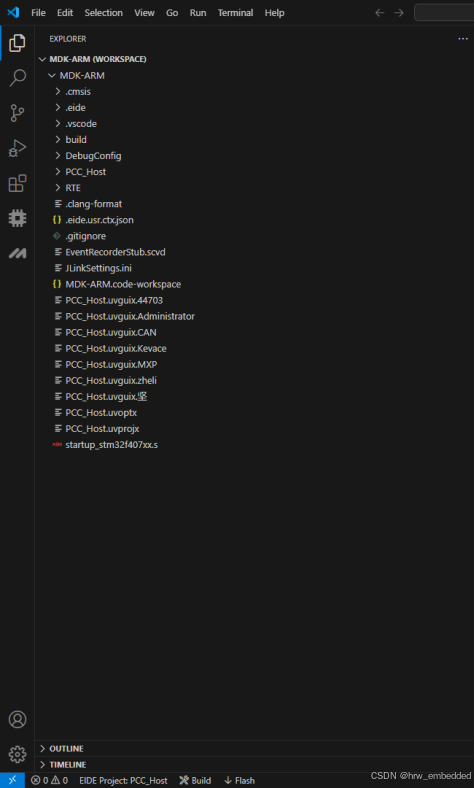Click the Accounts icon in activity bar
The width and height of the screenshot is (475, 788).
(18, 719)
